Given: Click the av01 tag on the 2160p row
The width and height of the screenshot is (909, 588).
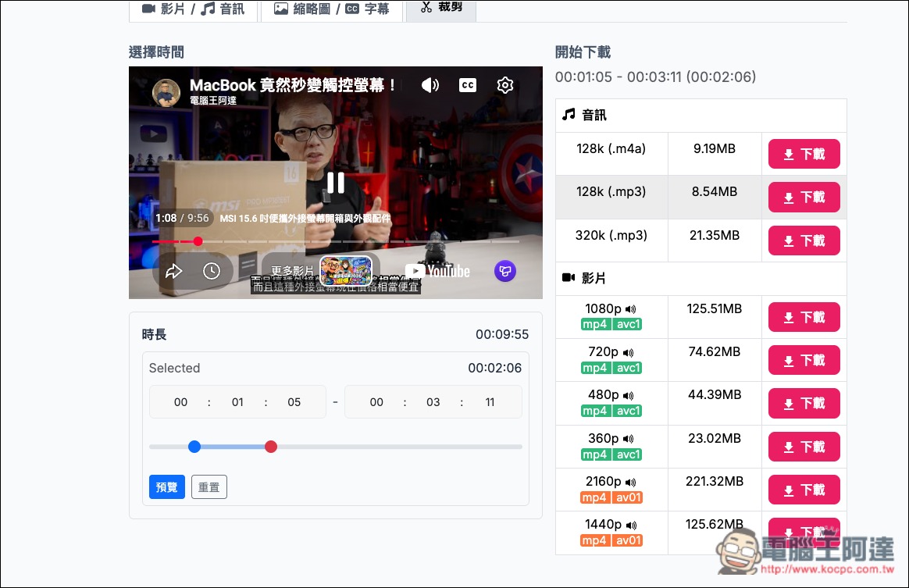Looking at the screenshot, I should pos(628,497).
